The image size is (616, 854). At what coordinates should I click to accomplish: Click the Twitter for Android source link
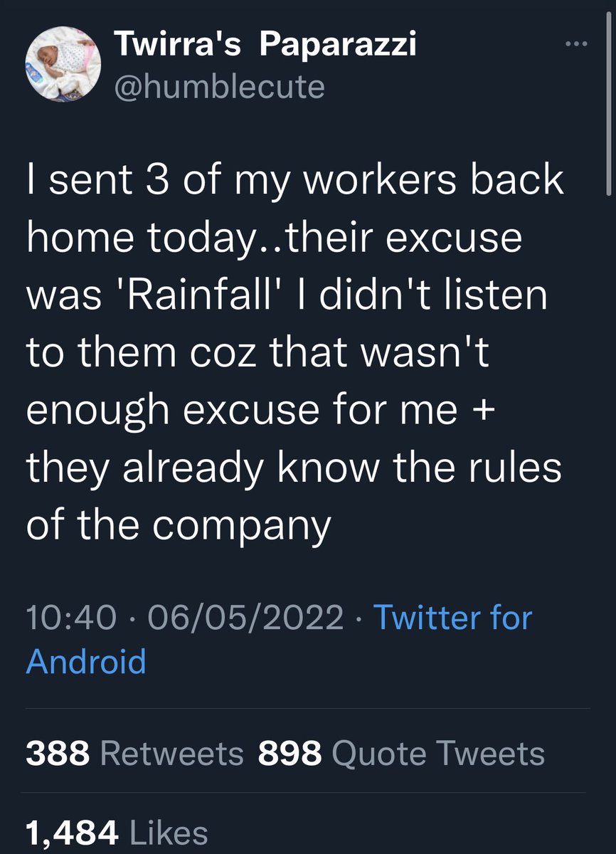click(279, 638)
